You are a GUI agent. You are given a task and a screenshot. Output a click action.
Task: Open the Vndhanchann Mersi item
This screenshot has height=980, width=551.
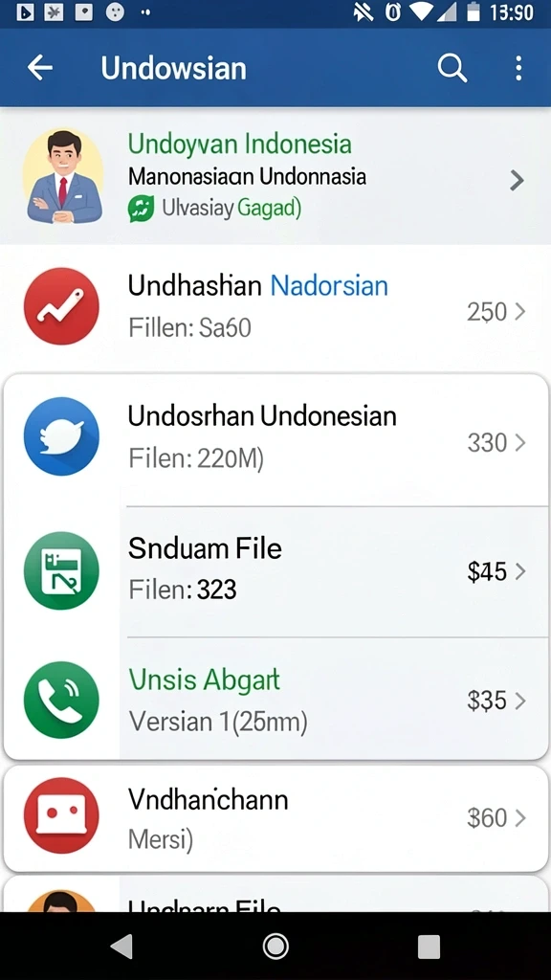[276, 818]
